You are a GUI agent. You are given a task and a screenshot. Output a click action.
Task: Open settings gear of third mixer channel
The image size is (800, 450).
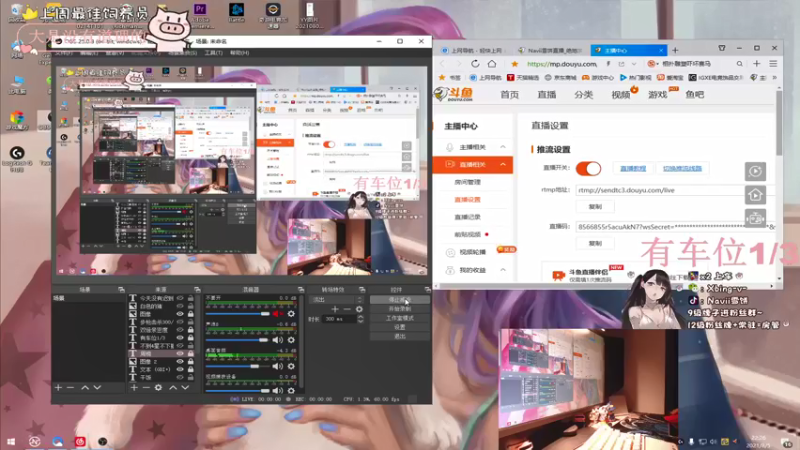pos(291,366)
